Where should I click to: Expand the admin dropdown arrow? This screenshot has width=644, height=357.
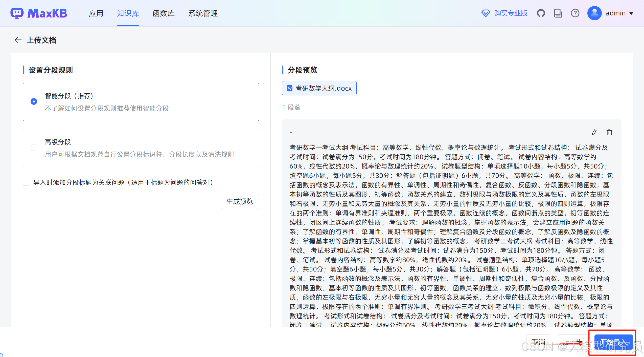click(632, 13)
